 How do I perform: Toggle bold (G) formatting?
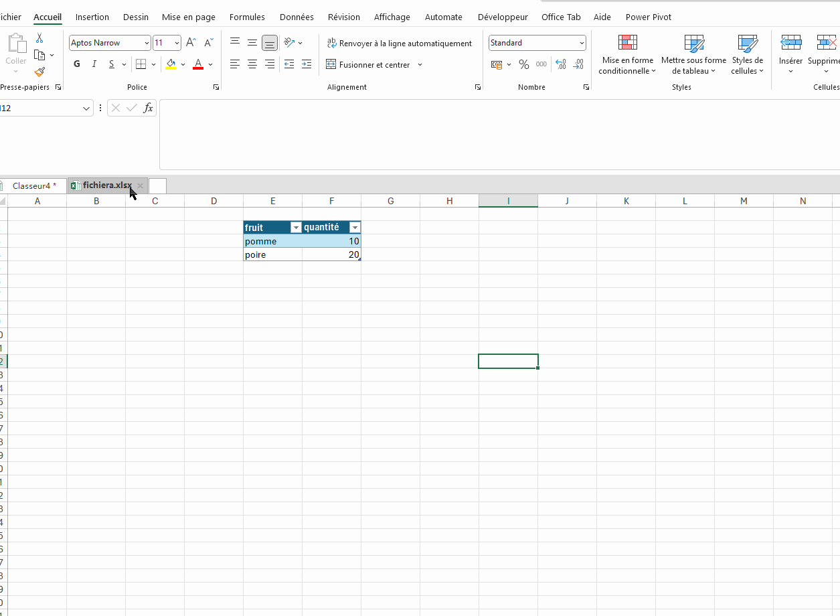(x=77, y=64)
